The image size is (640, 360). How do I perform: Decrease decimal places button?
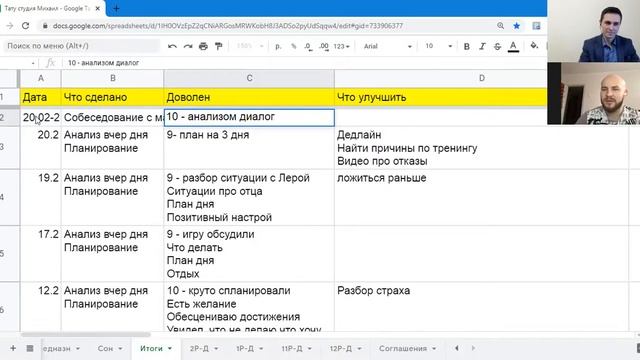tap(308, 46)
